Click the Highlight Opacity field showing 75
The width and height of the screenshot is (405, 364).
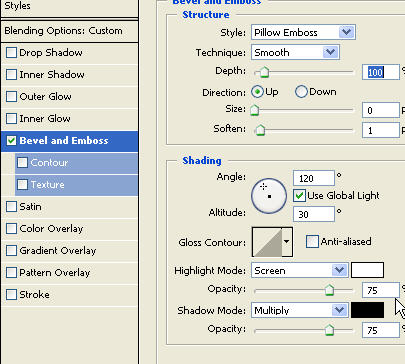tap(381, 290)
